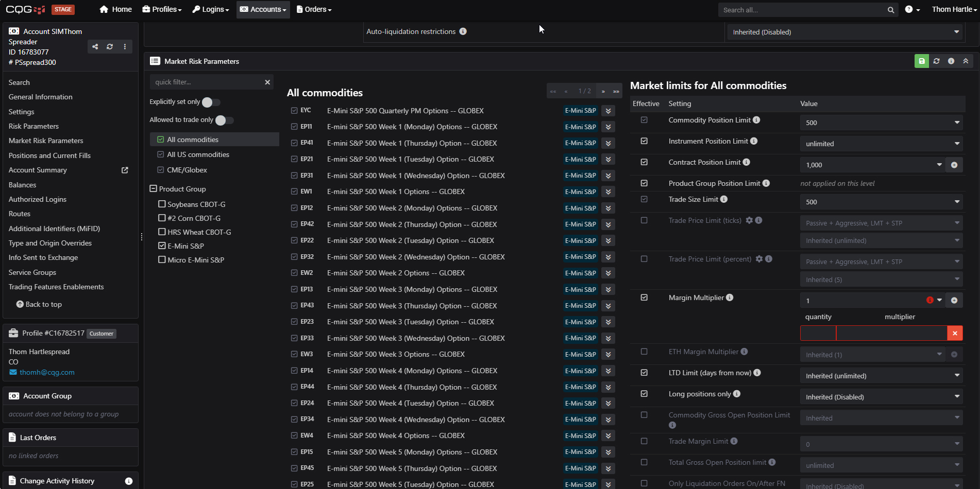Image resolution: width=980 pixels, height=489 pixels.
Task: Click the green save icon in Market Risk Parameters
Action: tap(921, 61)
